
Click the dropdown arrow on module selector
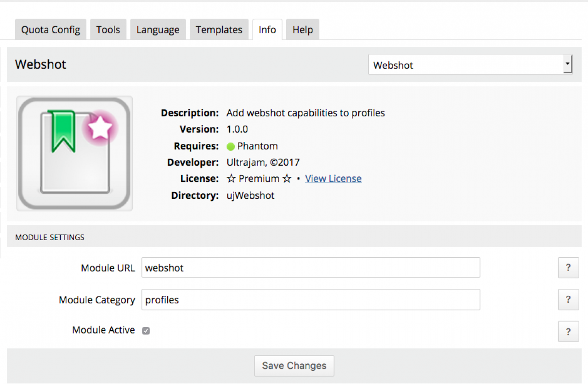point(568,65)
